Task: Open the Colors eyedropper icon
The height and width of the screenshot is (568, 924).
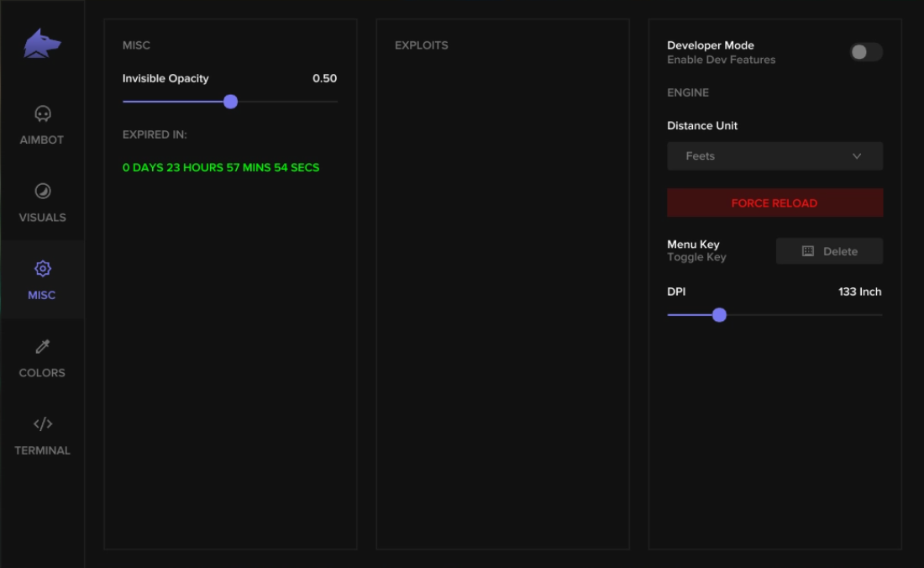Action: [43, 346]
